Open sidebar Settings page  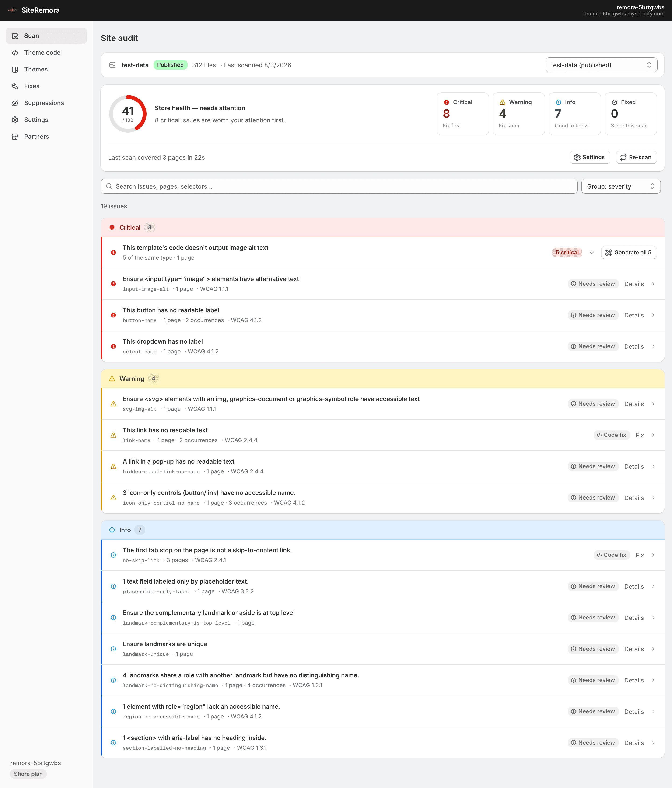click(46, 120)
